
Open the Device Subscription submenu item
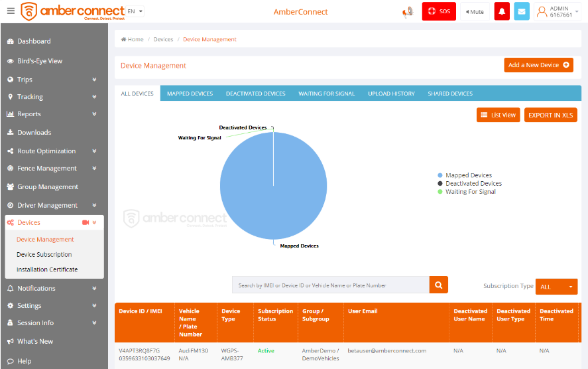pos(44,254)
